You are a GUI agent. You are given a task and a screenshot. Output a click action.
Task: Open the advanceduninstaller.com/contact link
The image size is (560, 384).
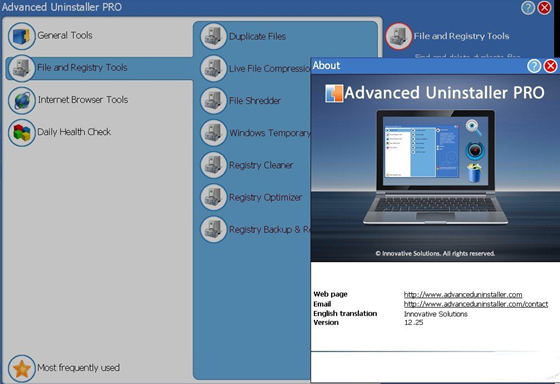[476, 304]
